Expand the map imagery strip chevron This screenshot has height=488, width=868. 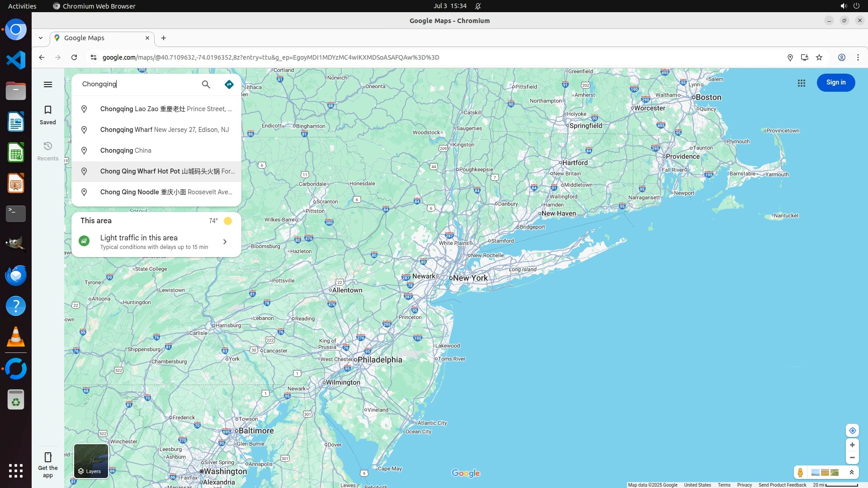coord(852,473)
